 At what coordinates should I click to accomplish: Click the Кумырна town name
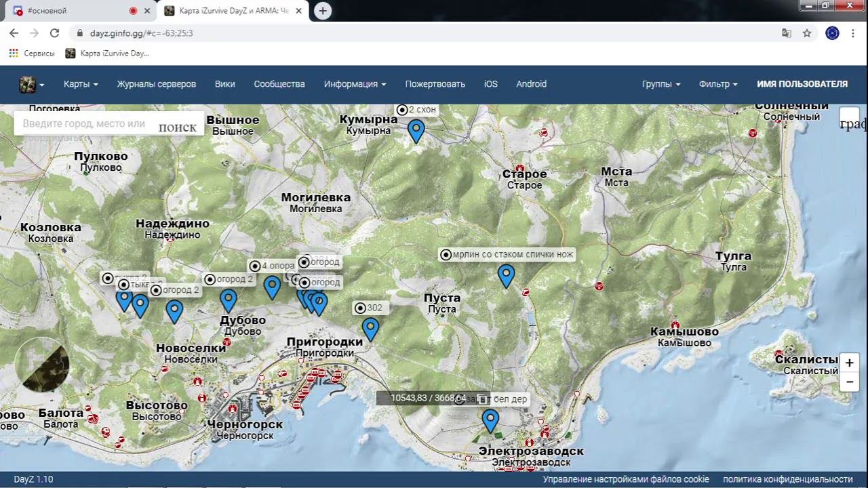[x=368, y=119]
